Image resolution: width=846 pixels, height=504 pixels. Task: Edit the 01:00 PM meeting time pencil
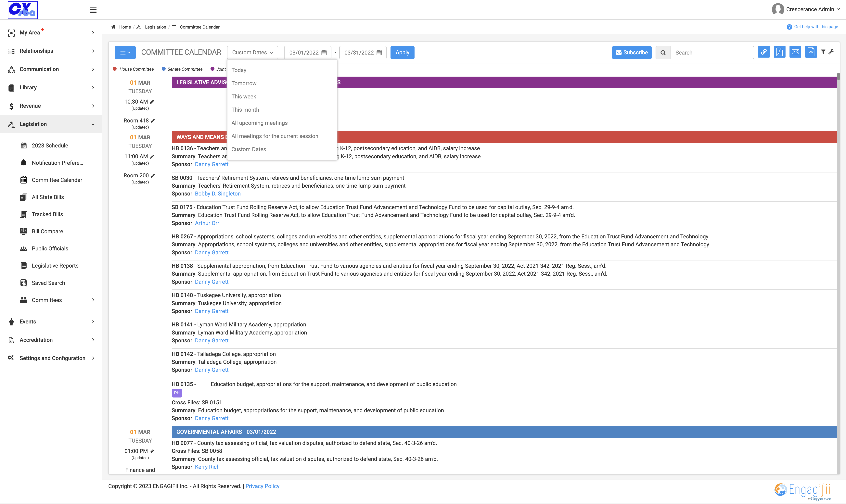point(152,451)
